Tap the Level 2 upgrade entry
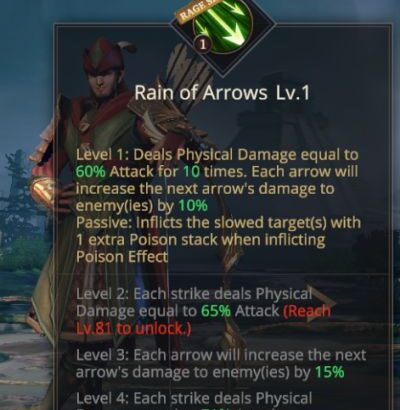This screenshot has height=410, width=400. [x=203, y=312]
